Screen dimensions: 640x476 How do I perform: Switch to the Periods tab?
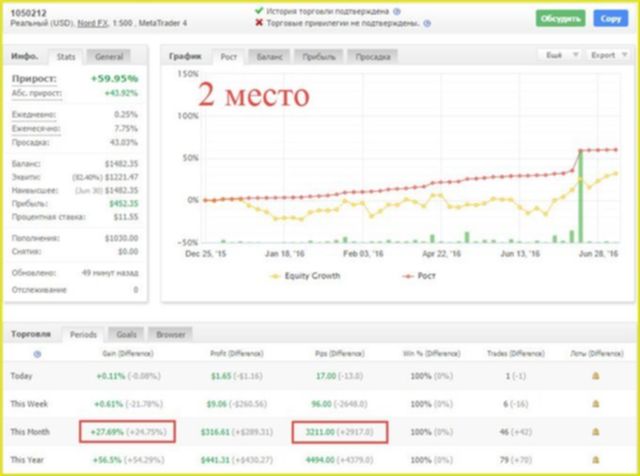coord(83,334)
